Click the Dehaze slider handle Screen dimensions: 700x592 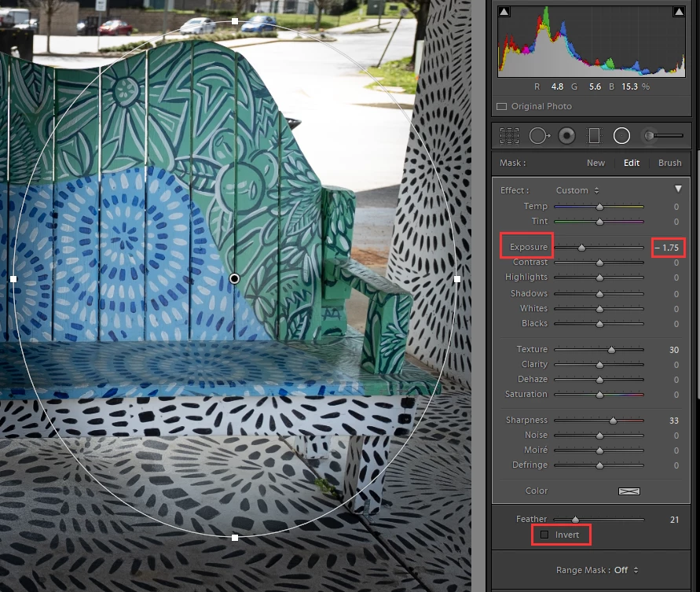tap(599, 380)
